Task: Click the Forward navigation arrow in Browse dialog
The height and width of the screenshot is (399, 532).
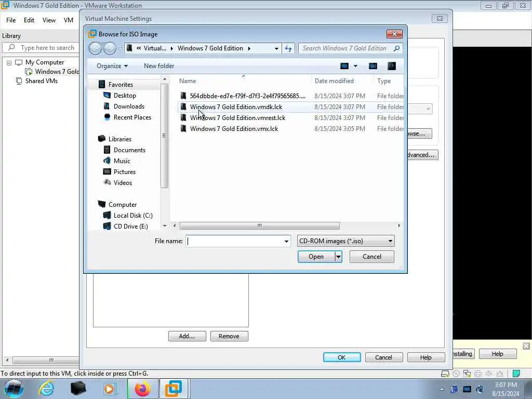Action: coord(110,48)
